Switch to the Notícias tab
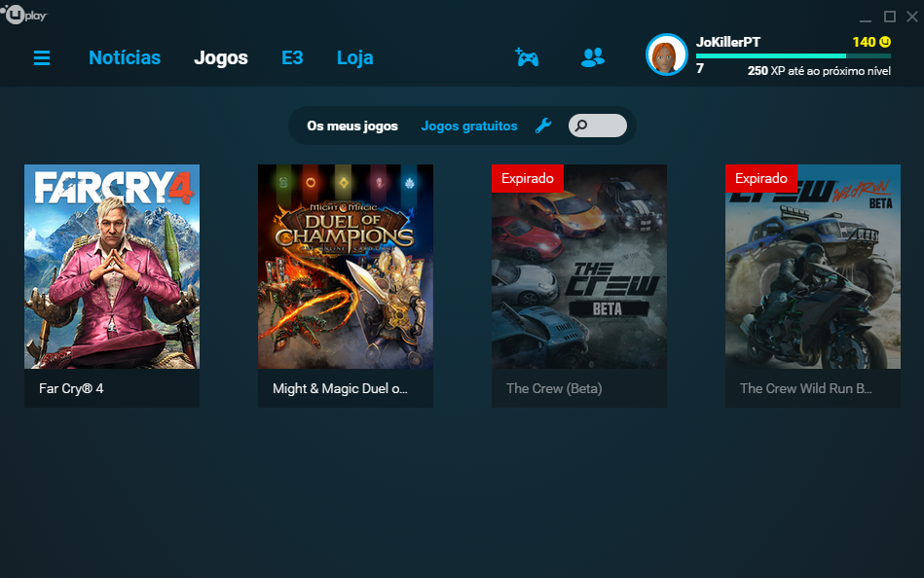This screenshot has width=924, height=578. [x=125, y=57]
